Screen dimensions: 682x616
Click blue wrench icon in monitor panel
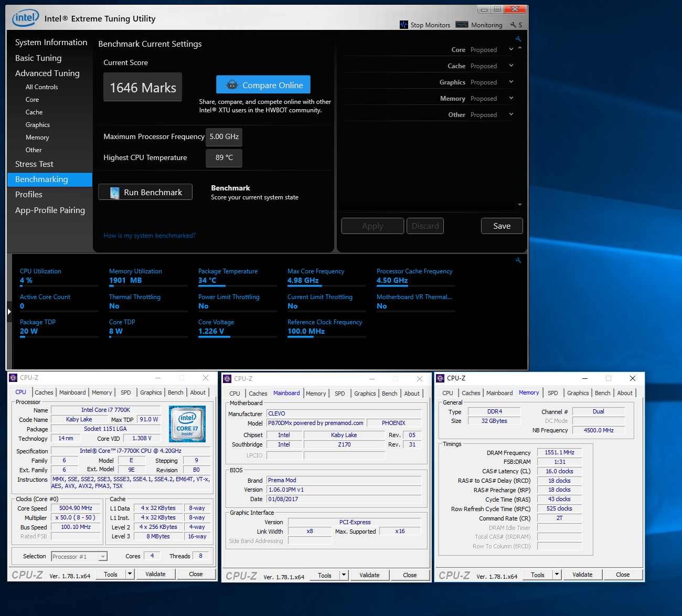pos(518,260)
